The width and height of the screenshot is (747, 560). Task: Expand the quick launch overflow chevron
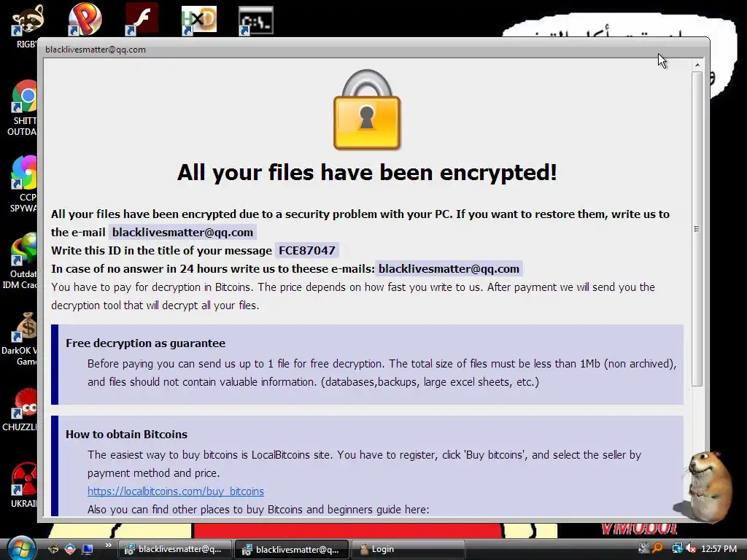tap(108, 545)
